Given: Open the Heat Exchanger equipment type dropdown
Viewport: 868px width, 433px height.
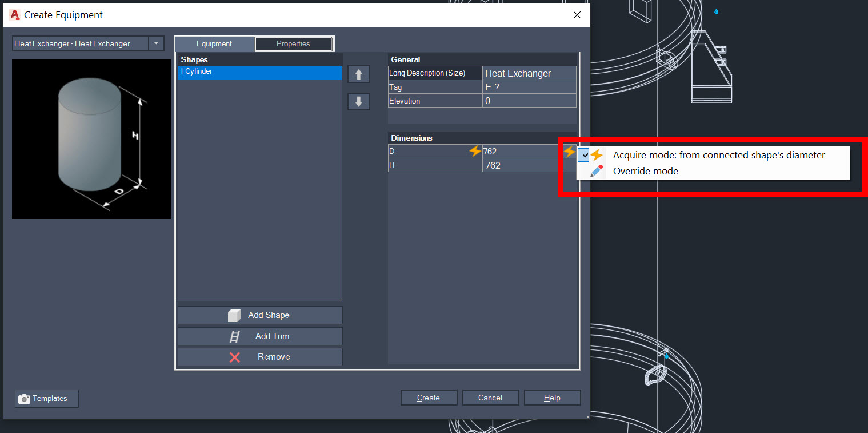Looking at the screenshot, I should coord(156,43).
